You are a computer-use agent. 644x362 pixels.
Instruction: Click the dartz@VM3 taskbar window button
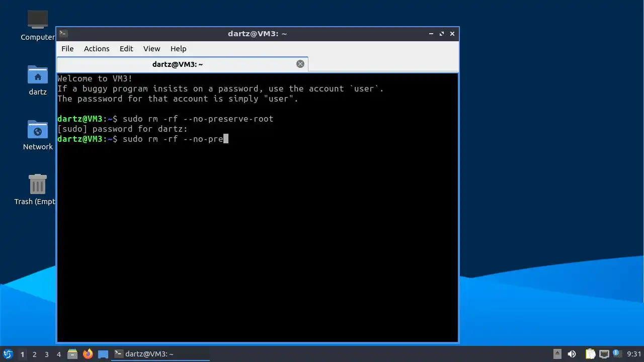[x=161, y=354]
